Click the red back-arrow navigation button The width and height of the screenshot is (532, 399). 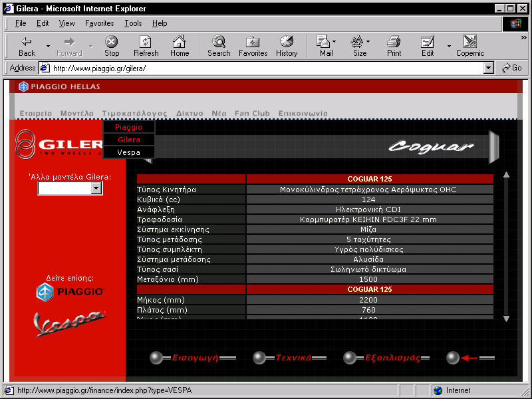pyautogui.click(x=470, y=358)
